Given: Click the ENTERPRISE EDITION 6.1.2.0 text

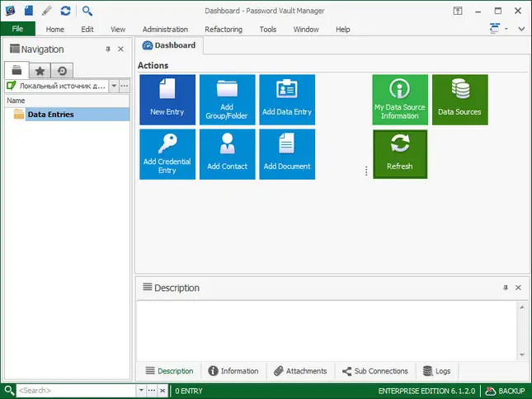Looking at the screenshot, I should coord(426,392).
